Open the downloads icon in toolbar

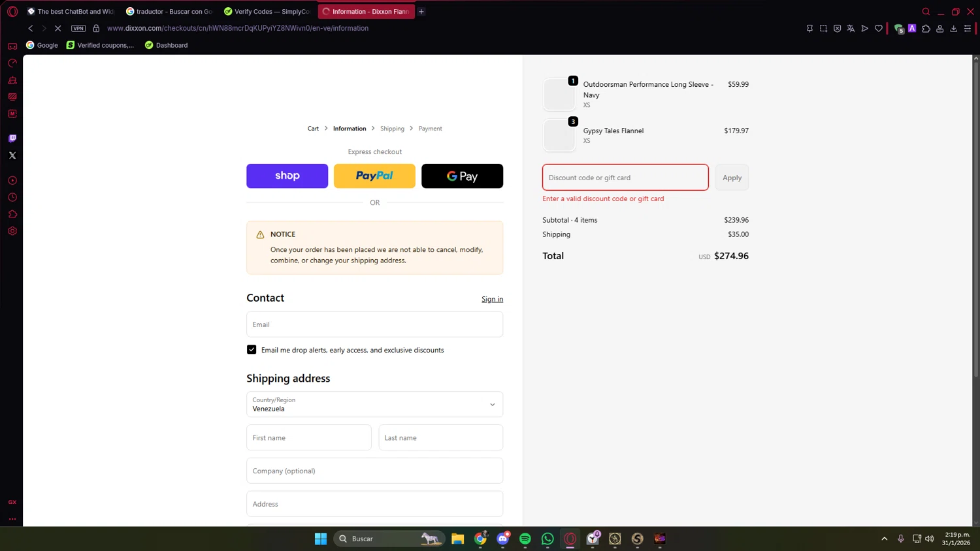(954, 28)
